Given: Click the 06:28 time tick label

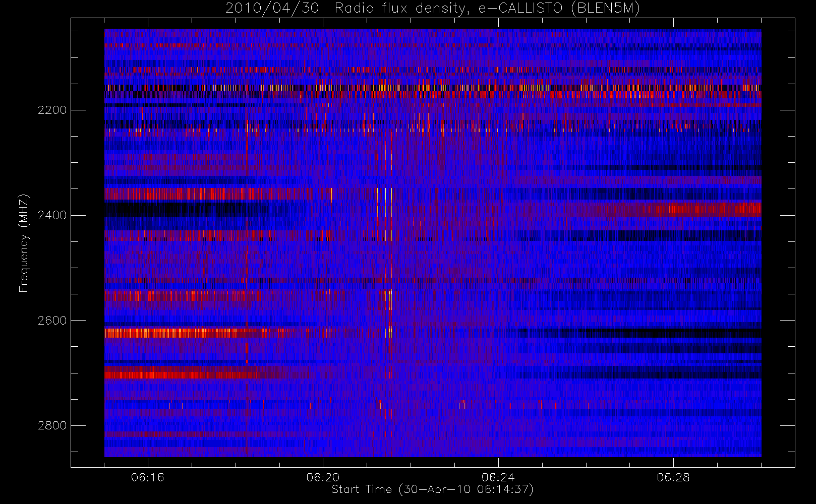Looking at the screenshot, I should [x=673, y=477].
